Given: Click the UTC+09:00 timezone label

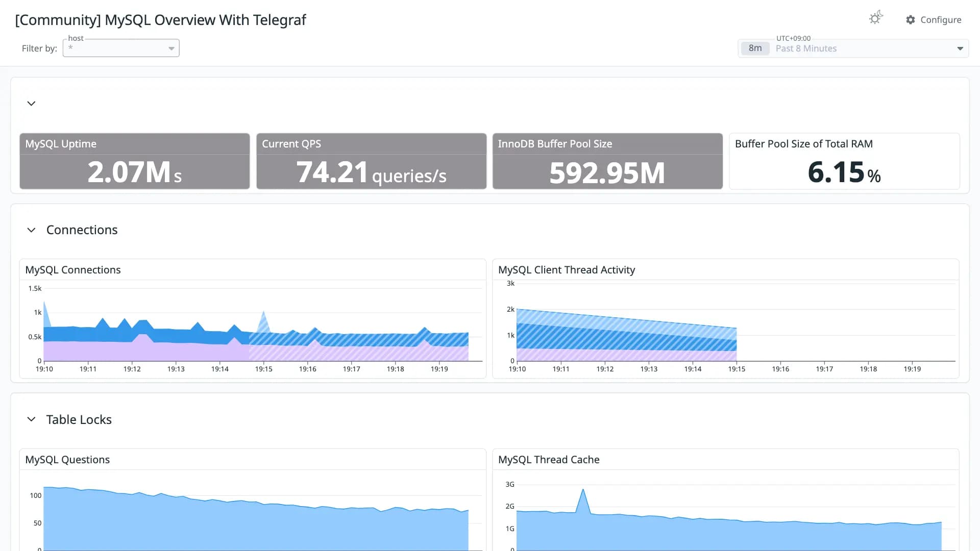Looking at the screenshot, I should (793, 38).
